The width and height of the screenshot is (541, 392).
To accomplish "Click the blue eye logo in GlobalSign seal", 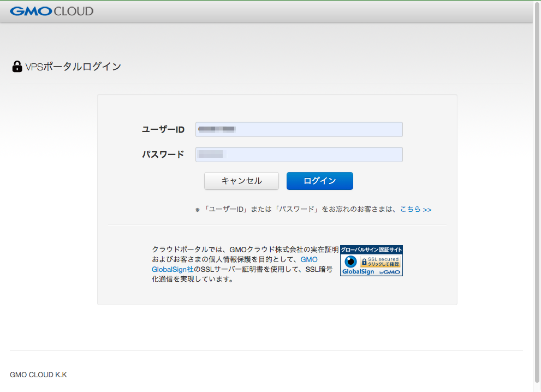I will (350, 262).
